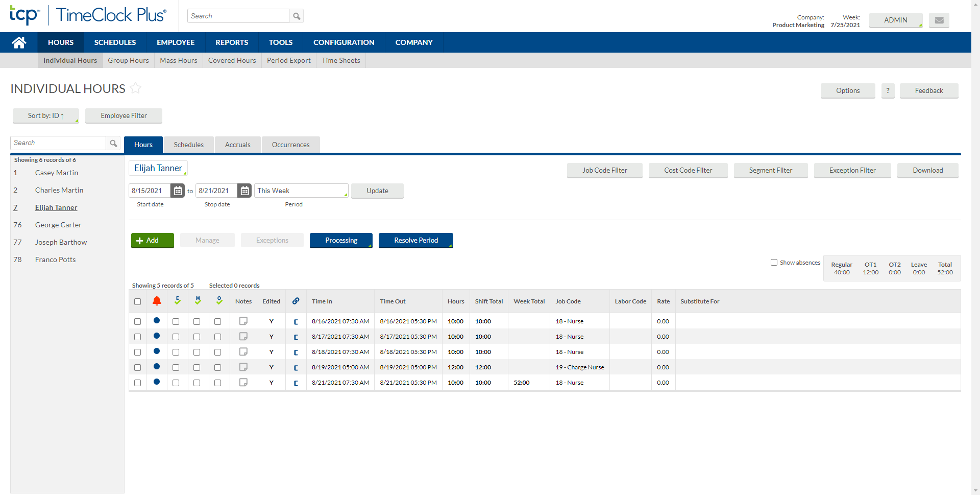
Task: Click the link icon on the 8/17 segment row
Action: pyautogui.click(x=296, y=336)
